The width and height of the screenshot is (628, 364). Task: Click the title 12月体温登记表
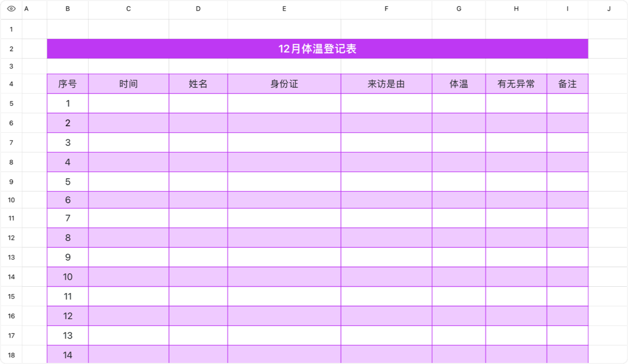[318, 49]
